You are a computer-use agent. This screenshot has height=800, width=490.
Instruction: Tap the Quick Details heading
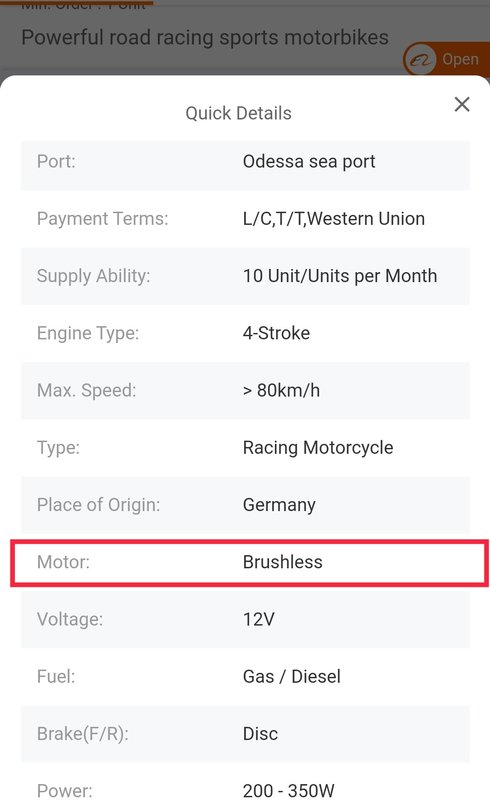pos(238,113)
